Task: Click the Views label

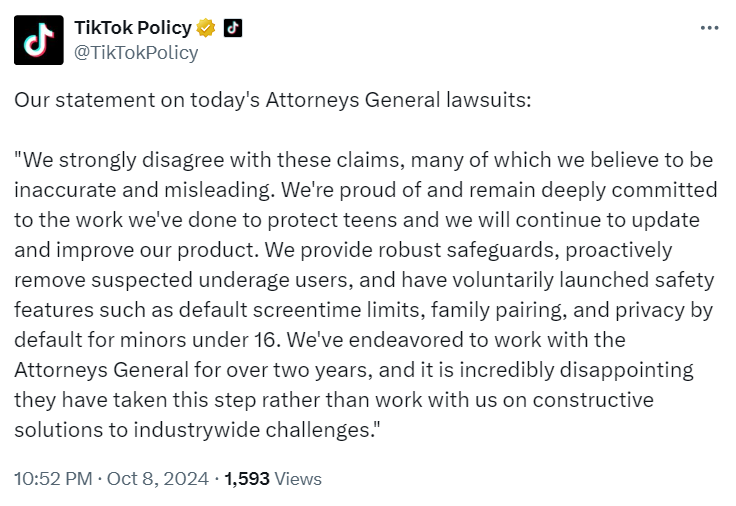Action: (298, 479)
